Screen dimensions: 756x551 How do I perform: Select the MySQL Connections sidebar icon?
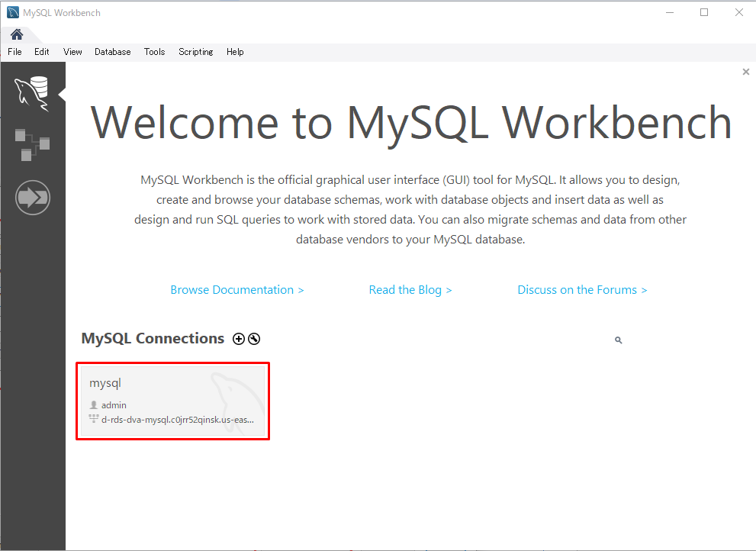(x=32, y=93)
